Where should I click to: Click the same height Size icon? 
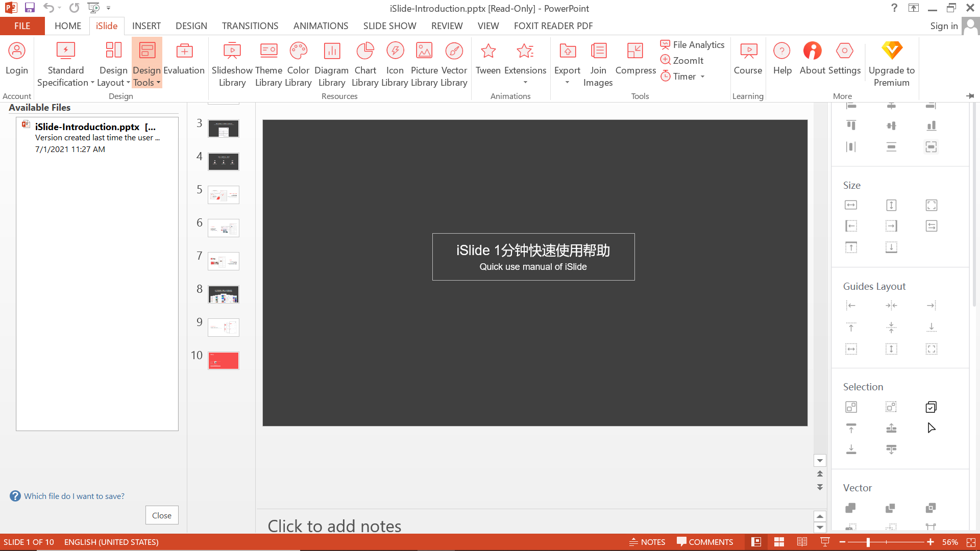pyautogui.click(x=891, y=205)
